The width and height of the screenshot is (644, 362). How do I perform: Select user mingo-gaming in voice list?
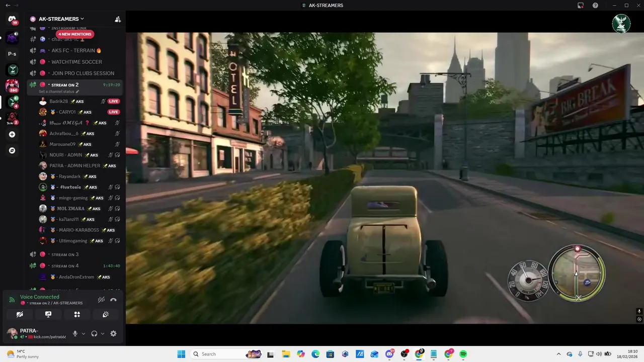tap(79, 198)
